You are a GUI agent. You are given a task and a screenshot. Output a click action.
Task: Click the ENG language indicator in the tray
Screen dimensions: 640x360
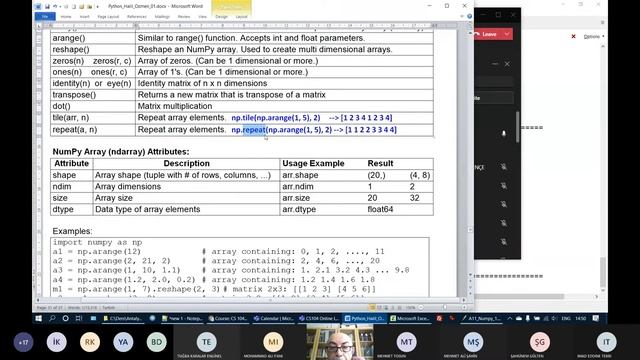click(x=566, y=318)
